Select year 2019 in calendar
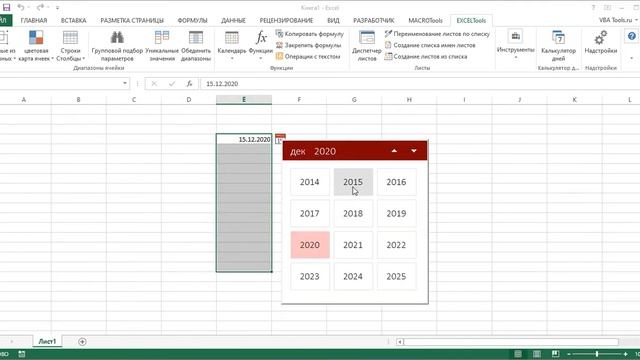The image size is (640, 360). click(396, 213)
